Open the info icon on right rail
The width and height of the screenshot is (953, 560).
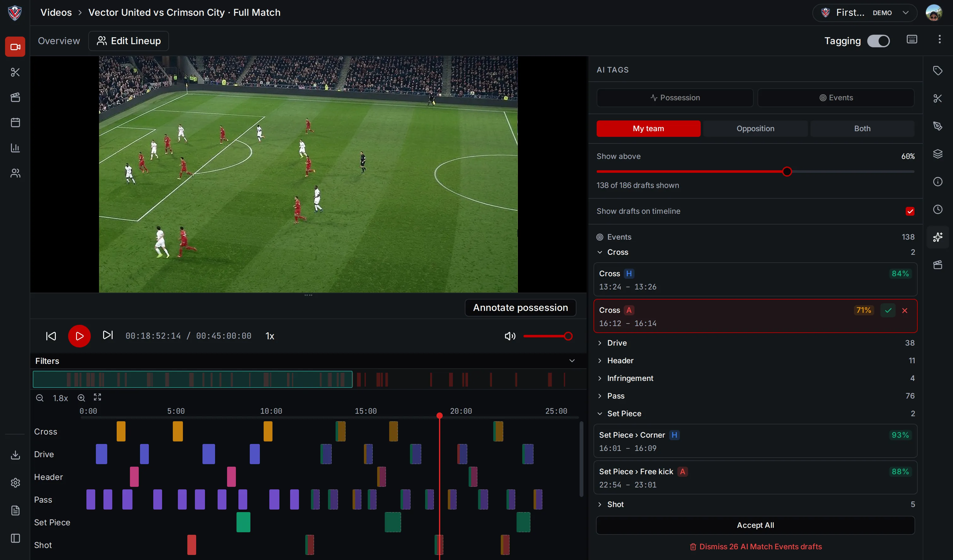coord(938,182)
